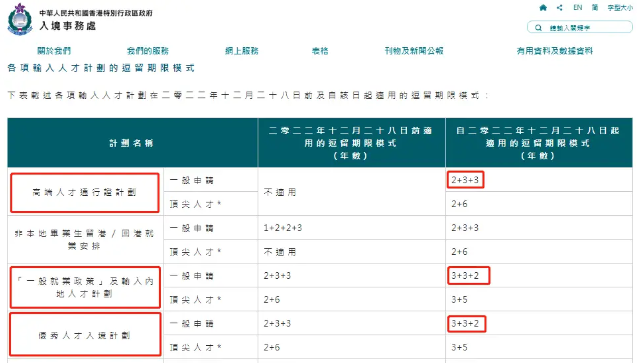This screenshot has width=637, height=363.
Task: Open the 刊物及新聞公報 menu
Action: 414,51
